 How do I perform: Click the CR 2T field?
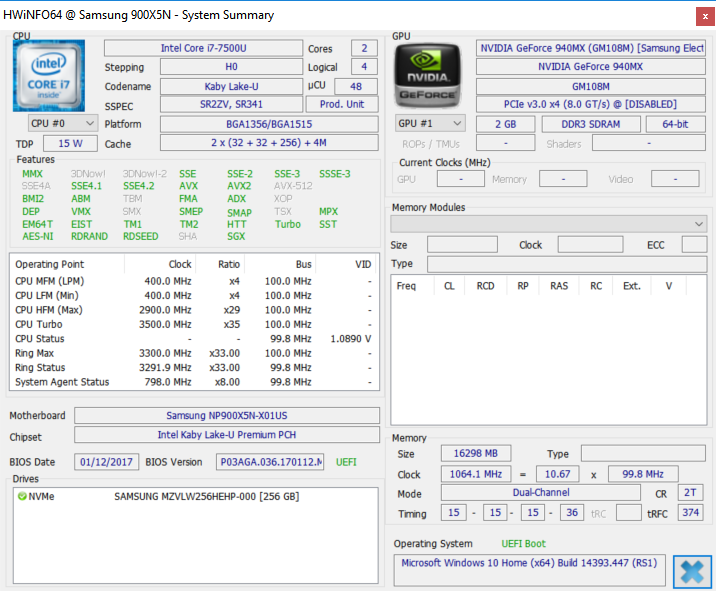tap(690, 492)
